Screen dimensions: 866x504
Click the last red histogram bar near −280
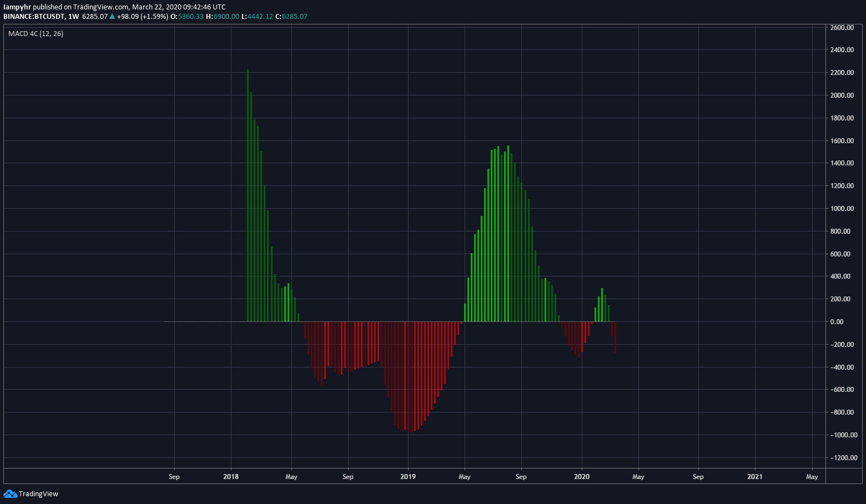point(615,337)
